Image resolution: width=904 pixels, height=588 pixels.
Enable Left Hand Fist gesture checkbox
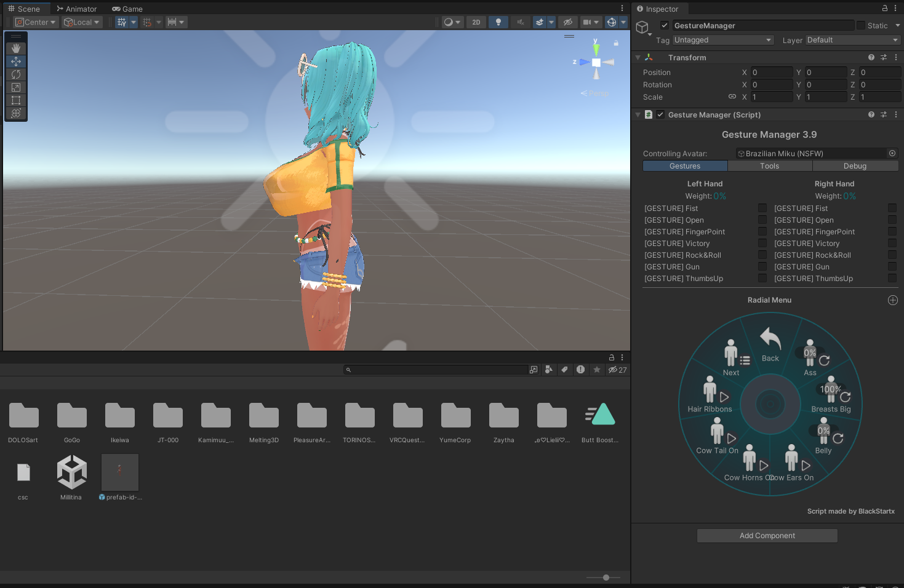[762, 208]
